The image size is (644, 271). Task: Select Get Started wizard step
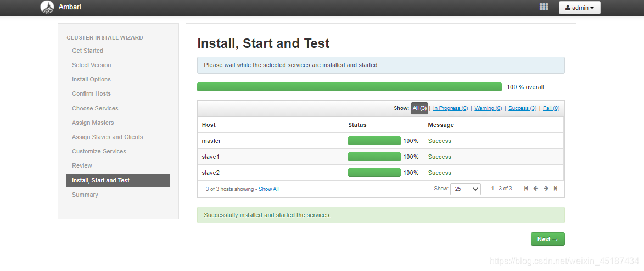(x=87, y=51)
